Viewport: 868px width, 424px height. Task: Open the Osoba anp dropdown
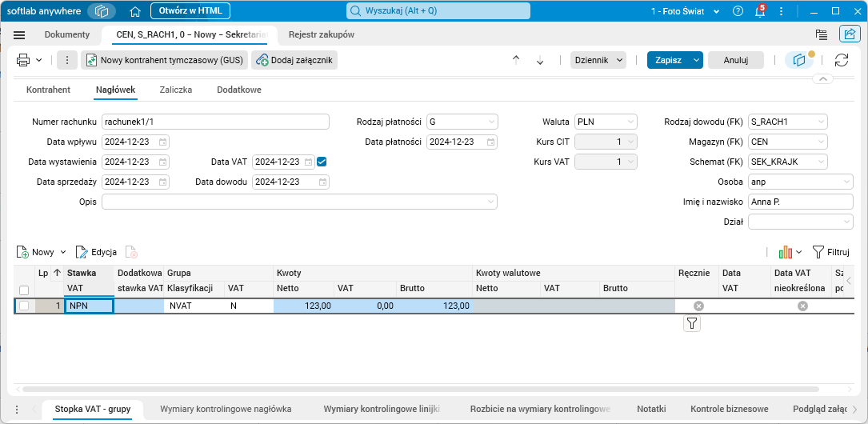(847, 182)
